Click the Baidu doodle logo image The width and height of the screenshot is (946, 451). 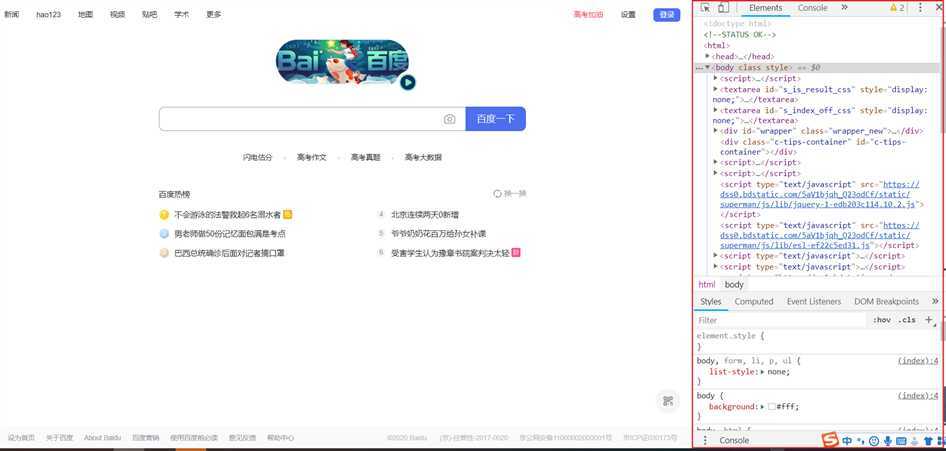[x=342, y=62]
